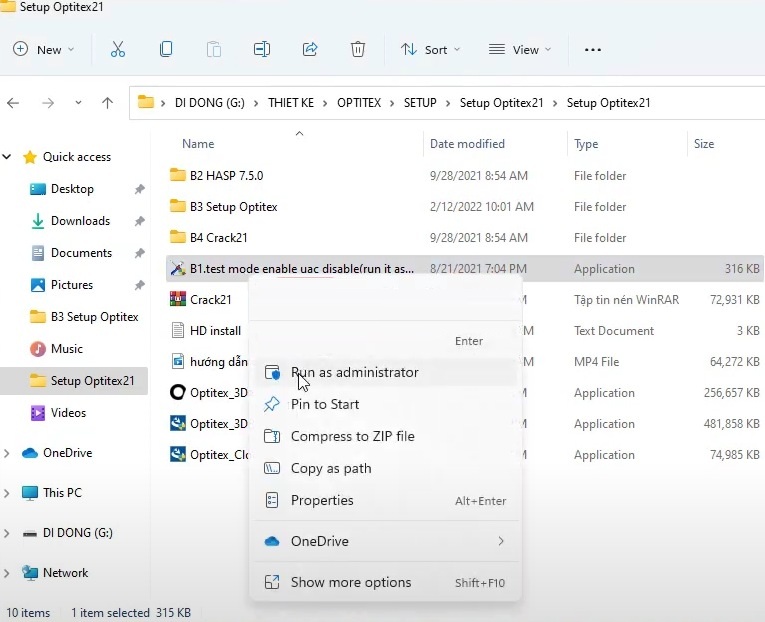Click the back navigation arrow
Image resolution: width=765 pixels, height=622 pixels.
(x=14, y=103)
